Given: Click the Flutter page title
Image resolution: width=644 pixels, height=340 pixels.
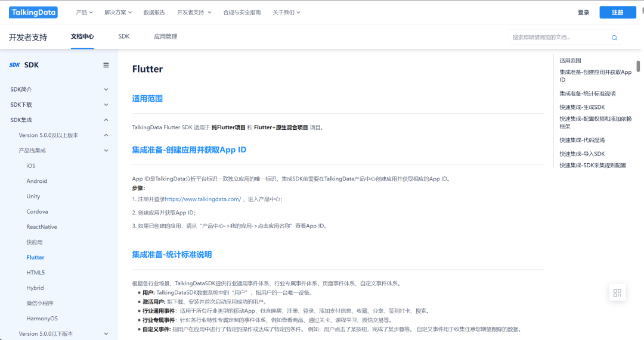Looking at the screenshot, I should click(147, 69).
